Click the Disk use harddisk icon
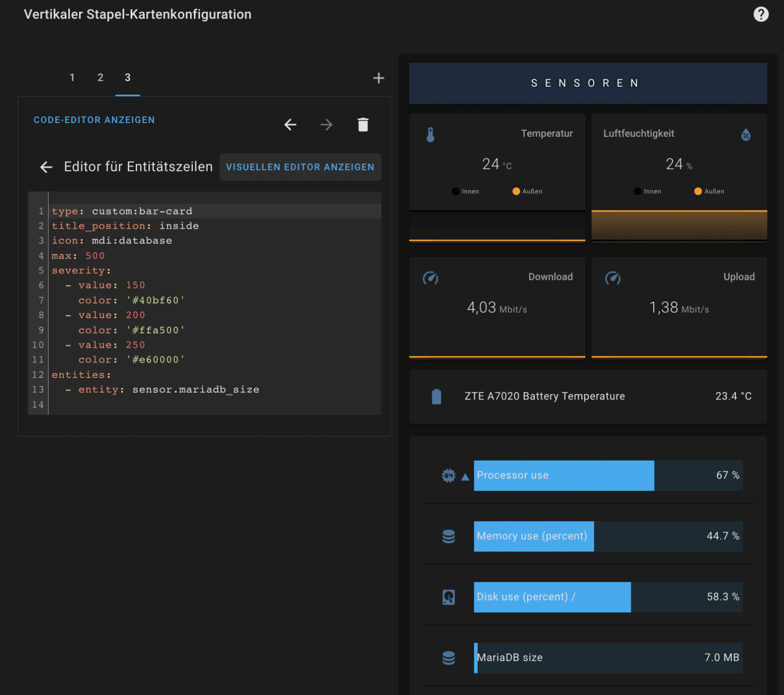The width and height of the screenshot is (784, 695). tap(448, 597)
